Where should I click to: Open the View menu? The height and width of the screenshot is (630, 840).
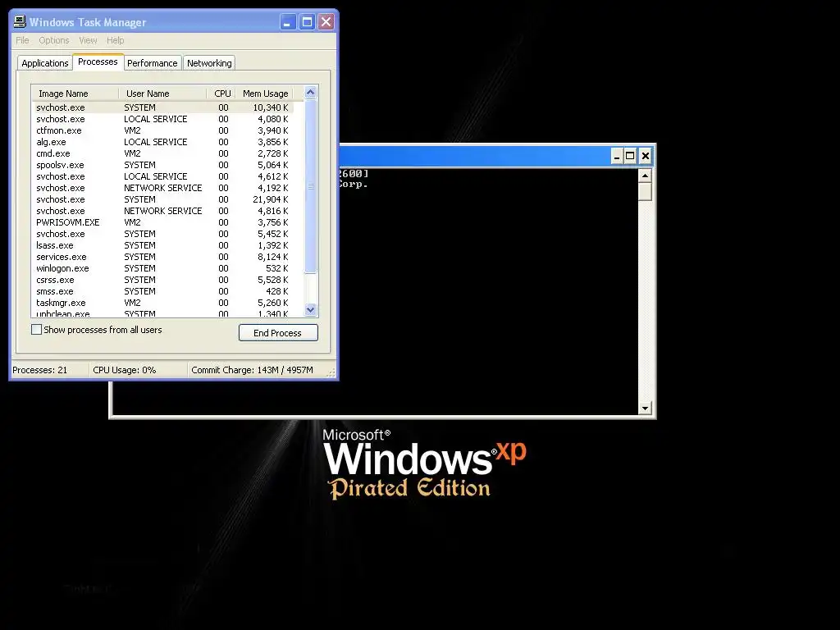88,40
